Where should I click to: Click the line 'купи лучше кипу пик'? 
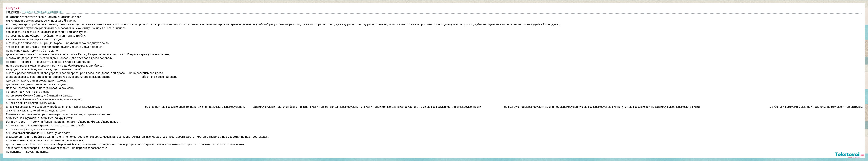[x=35, y=39]
